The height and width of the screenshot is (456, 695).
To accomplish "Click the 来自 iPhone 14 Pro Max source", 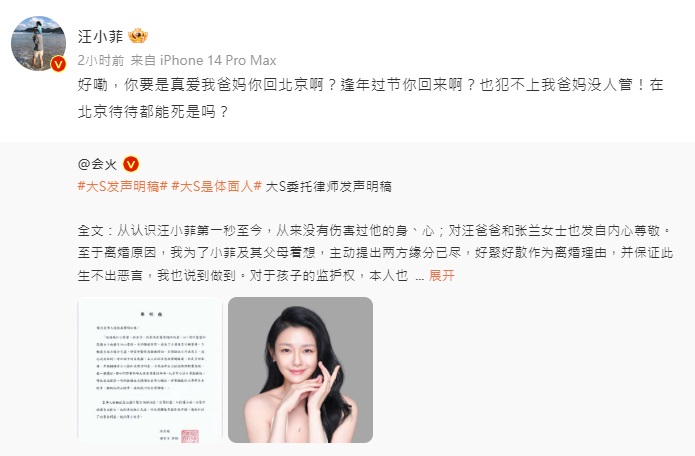I will click(203, 60).
